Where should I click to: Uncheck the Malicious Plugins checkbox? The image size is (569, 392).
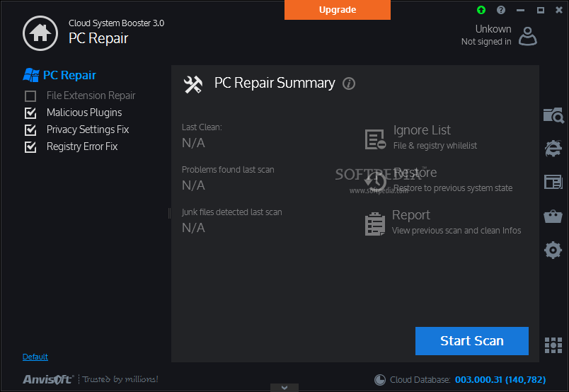(30, 113)
